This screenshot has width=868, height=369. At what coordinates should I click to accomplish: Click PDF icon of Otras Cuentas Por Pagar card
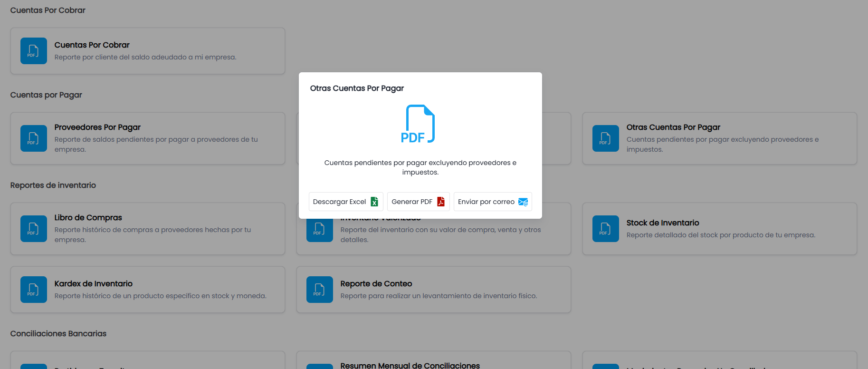click(x=606, y=138)
